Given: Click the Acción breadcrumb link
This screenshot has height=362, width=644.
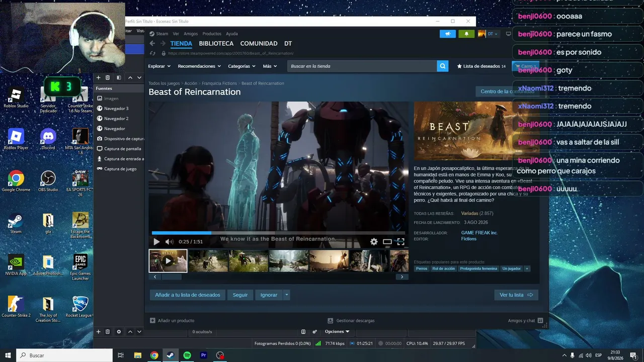Looking at the screenshot, I should coord(191,83).
